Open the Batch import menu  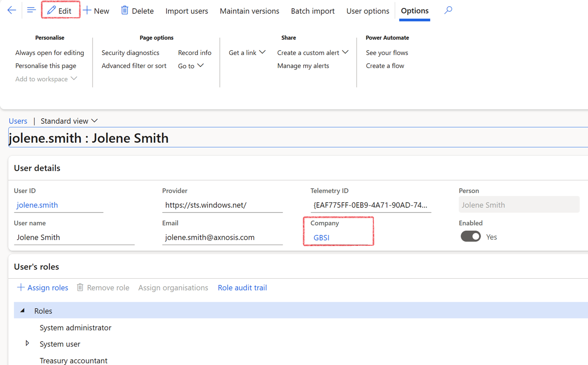(313, 11)
